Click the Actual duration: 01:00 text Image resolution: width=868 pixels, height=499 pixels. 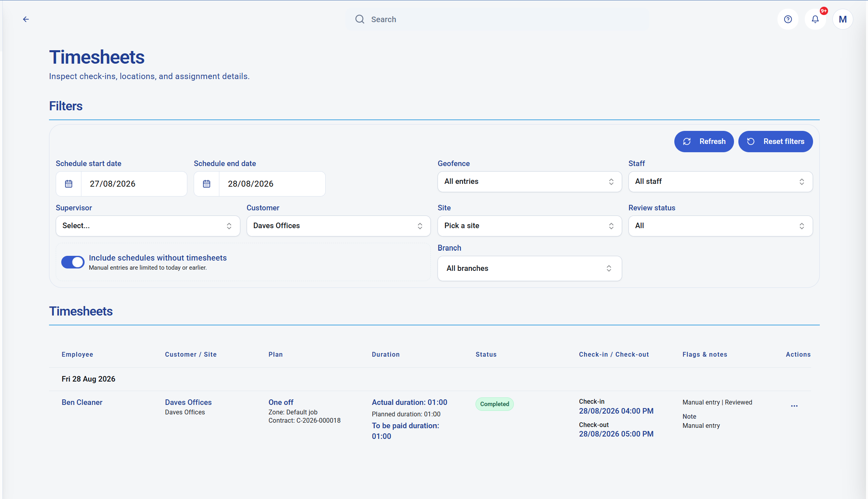point(409,402)
